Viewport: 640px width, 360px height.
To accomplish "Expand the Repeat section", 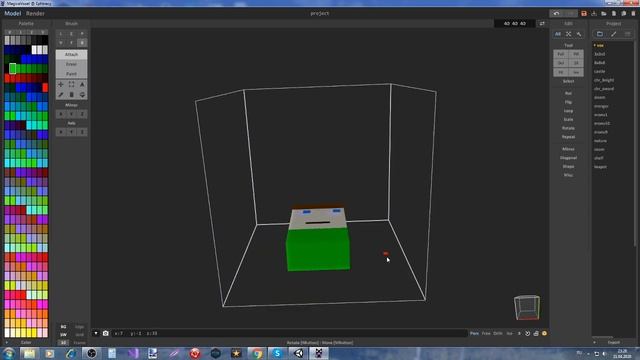I will coord(569,137).
